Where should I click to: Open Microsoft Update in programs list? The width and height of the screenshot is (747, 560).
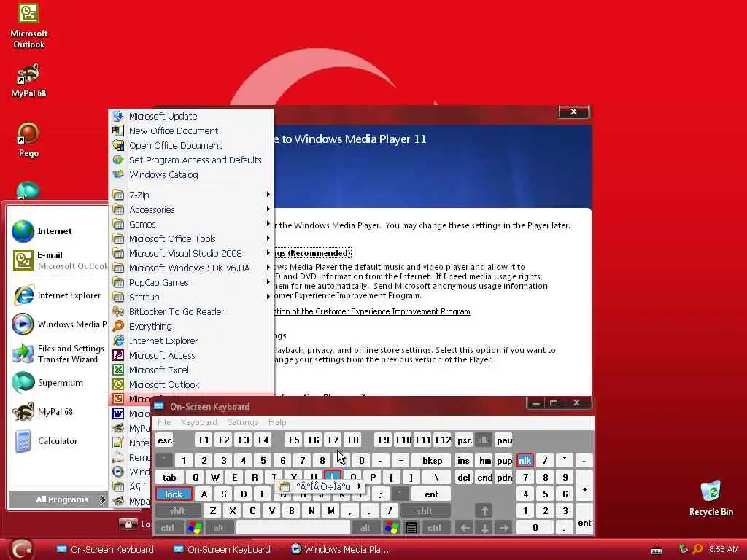click(x=192, y=116)
